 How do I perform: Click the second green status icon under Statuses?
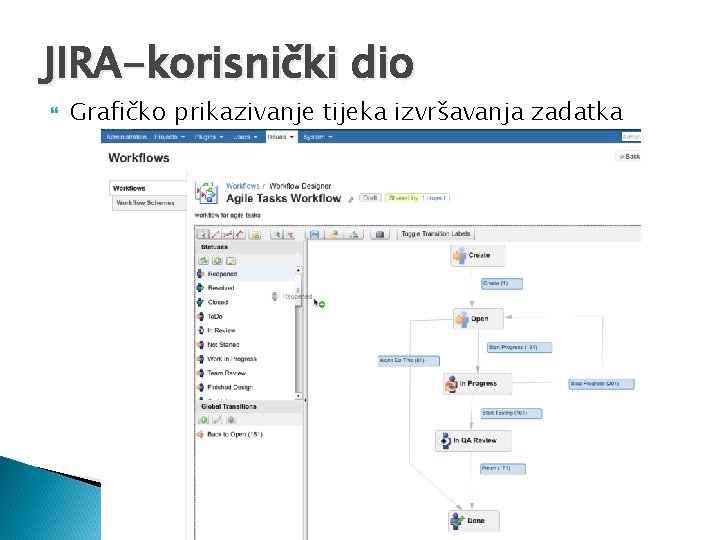point(217,260)
